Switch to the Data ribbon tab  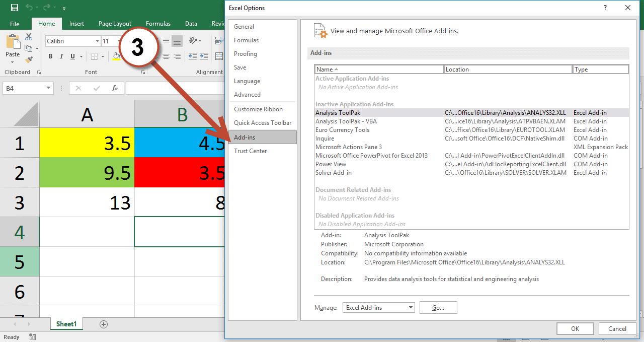point(191,24)
